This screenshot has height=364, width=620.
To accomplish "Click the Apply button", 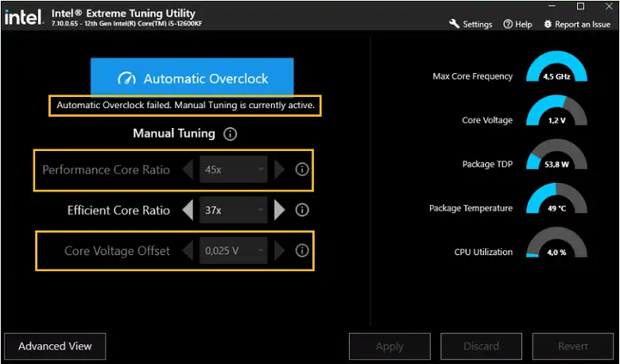I will [x=389, y=347].
